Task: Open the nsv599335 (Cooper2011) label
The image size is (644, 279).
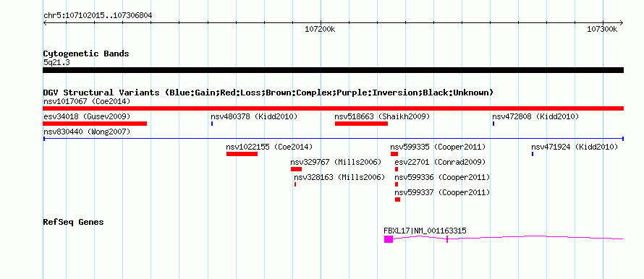Action: coord(438,147)
